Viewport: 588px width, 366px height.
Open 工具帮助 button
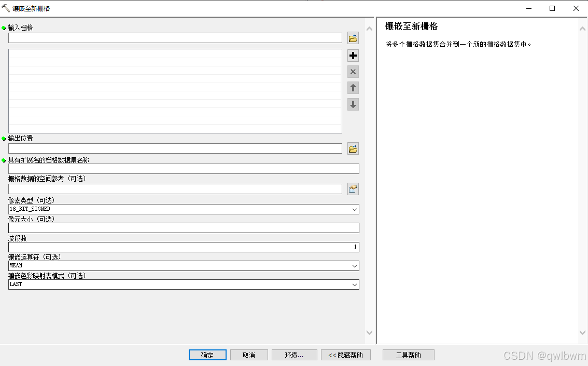(x=409, y=355)
